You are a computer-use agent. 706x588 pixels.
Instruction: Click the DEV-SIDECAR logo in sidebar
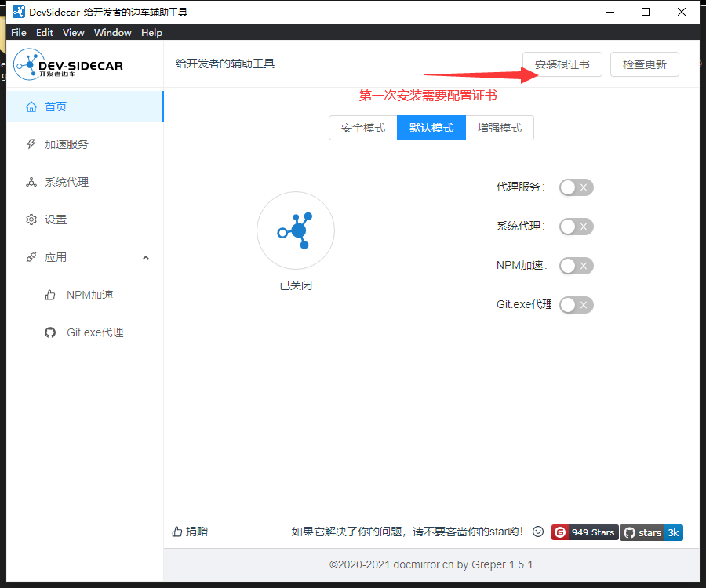pyautogui.click(x=68, y=65)
